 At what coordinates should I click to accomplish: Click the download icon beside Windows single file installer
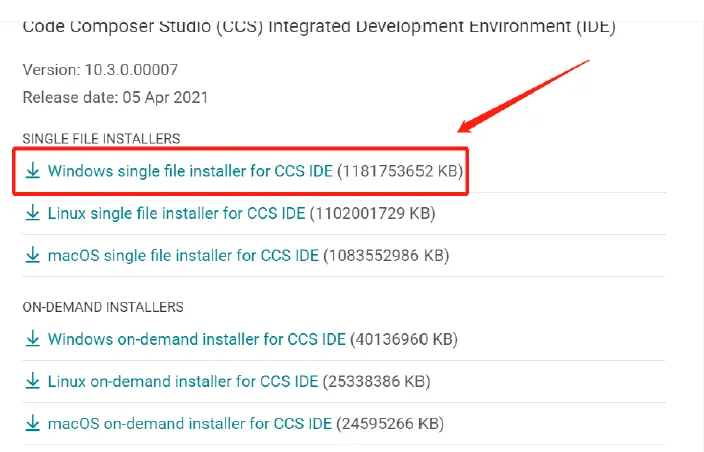tap(32, 171)
